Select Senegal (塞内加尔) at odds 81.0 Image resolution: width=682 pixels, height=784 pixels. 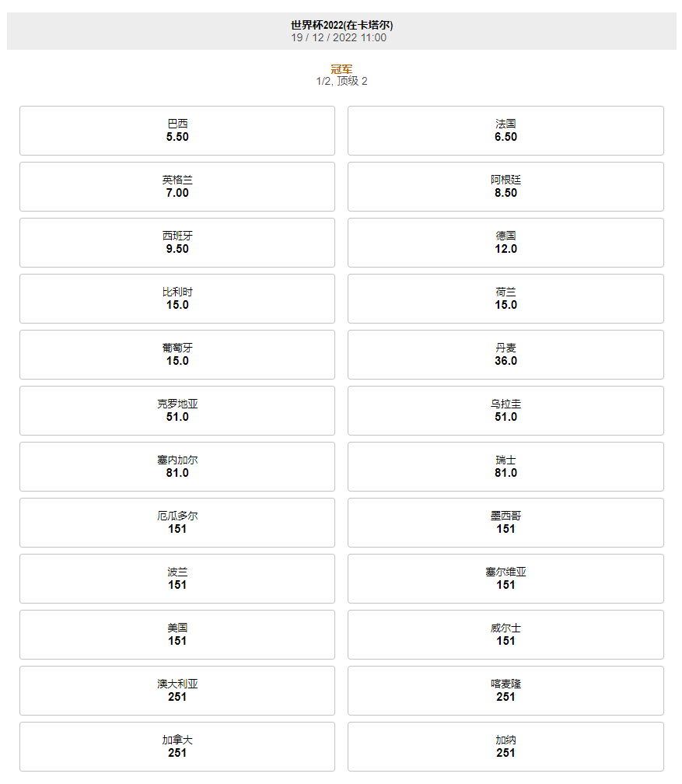pyautogui.click(x=177, y=467)
